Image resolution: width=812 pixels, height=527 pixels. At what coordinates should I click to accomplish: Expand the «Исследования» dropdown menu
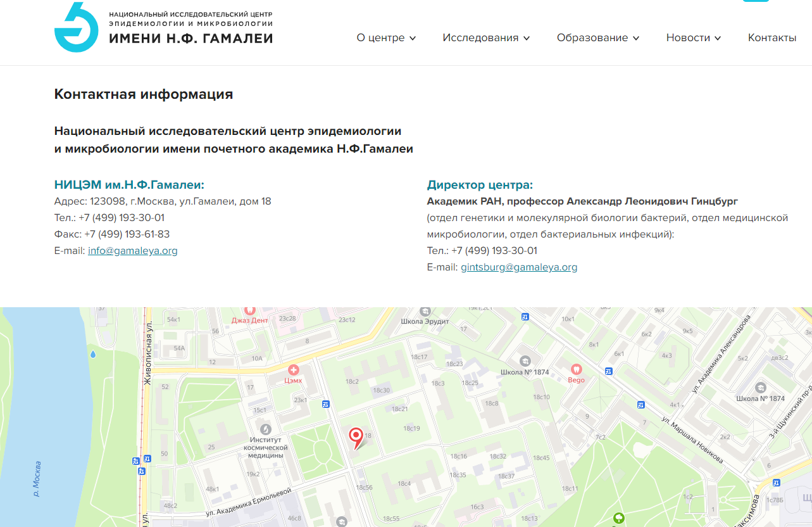pos(486,38)
